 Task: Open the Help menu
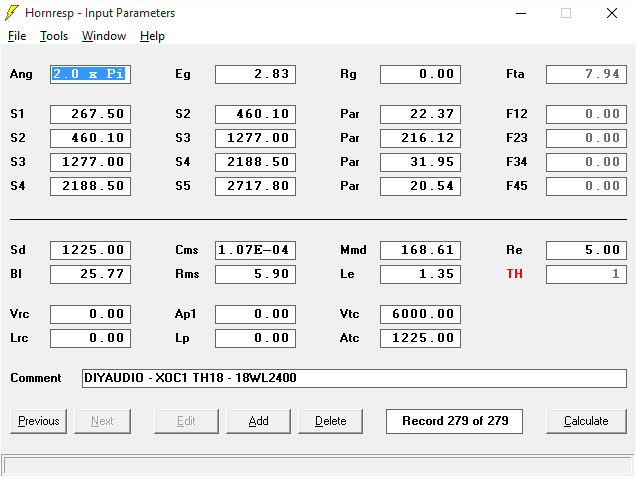152,36
